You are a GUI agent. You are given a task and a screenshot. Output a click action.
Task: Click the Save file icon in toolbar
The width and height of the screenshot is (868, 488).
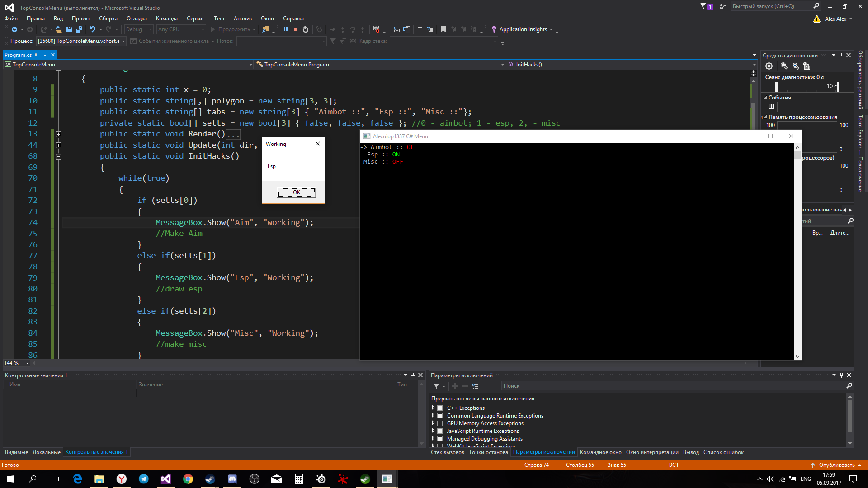coord(69,29)
